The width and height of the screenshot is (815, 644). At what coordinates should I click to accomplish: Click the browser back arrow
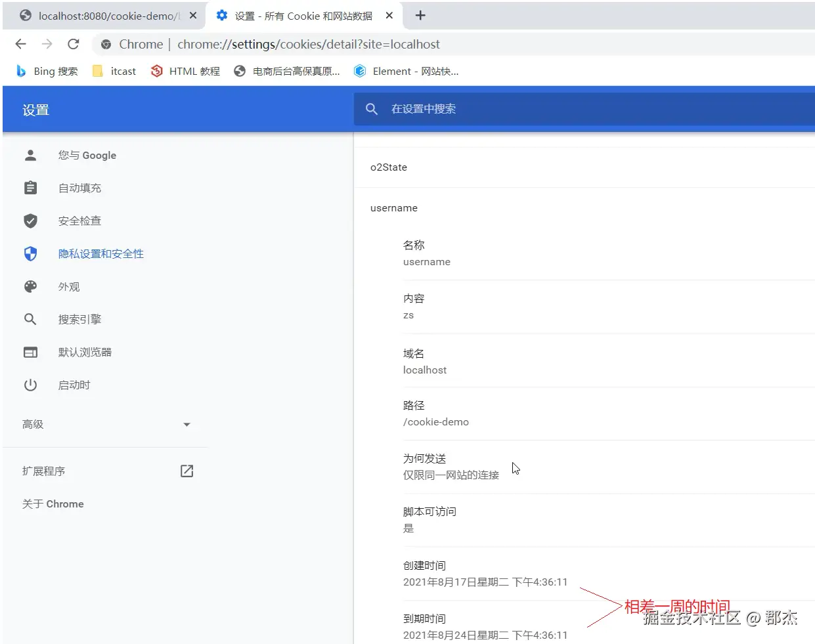coord(21,44)
